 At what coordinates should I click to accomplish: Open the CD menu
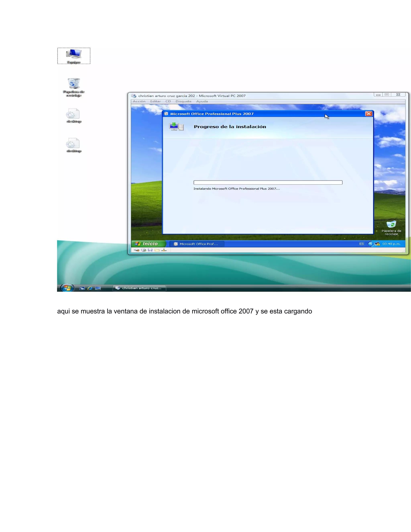click(168, 101)
